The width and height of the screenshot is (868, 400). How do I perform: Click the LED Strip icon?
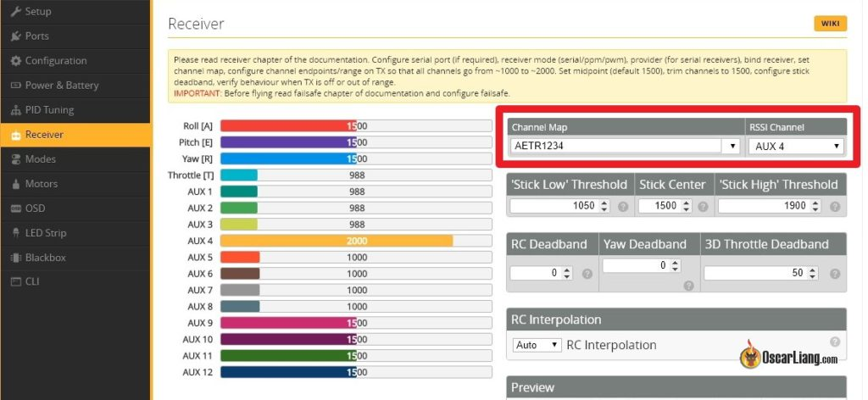click(15, 233)
